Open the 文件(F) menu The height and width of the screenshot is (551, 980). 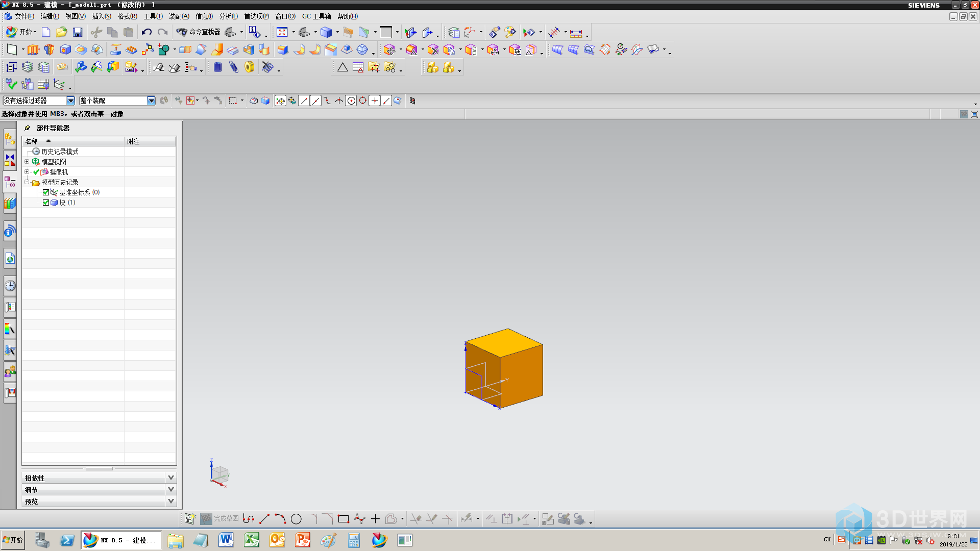point(24,16)
